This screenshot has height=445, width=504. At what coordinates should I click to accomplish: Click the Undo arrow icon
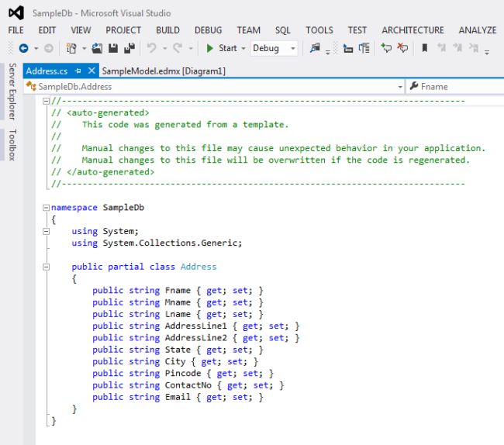[x=152, y=48]
